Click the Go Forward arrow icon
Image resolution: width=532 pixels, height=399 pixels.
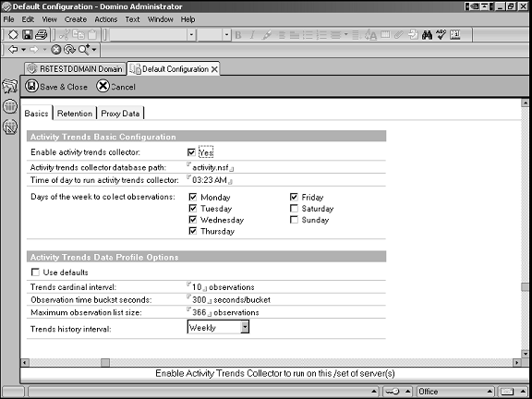click(34, 50)
